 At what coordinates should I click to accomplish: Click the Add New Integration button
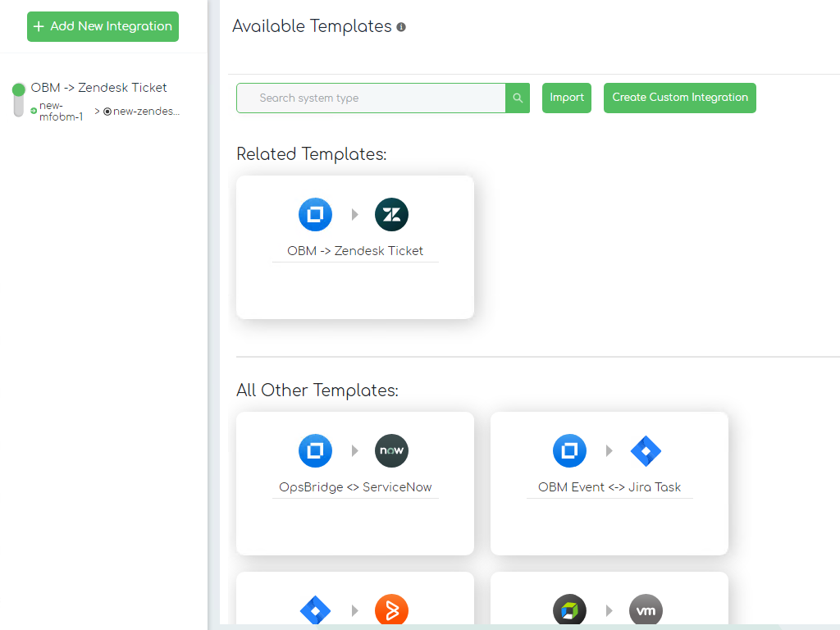point(103,26)
